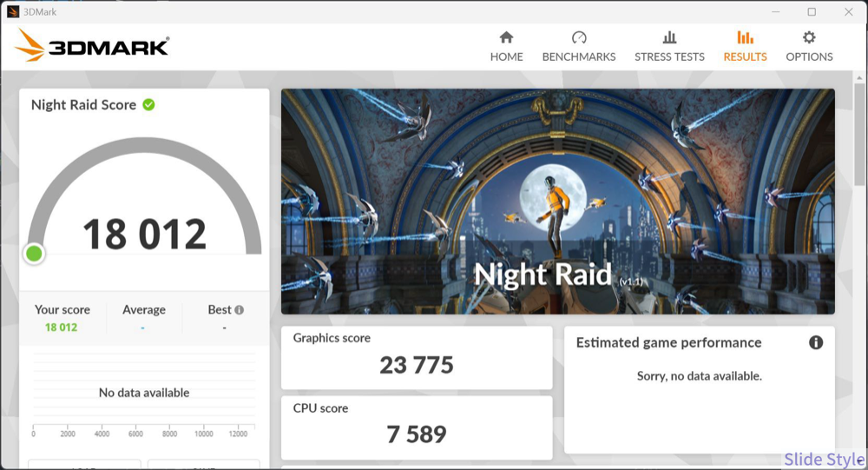Image resolution: width=868 pixels, height=470 pixels.
Task: Open Stress Tests bar chart icon
Action: 669,37
